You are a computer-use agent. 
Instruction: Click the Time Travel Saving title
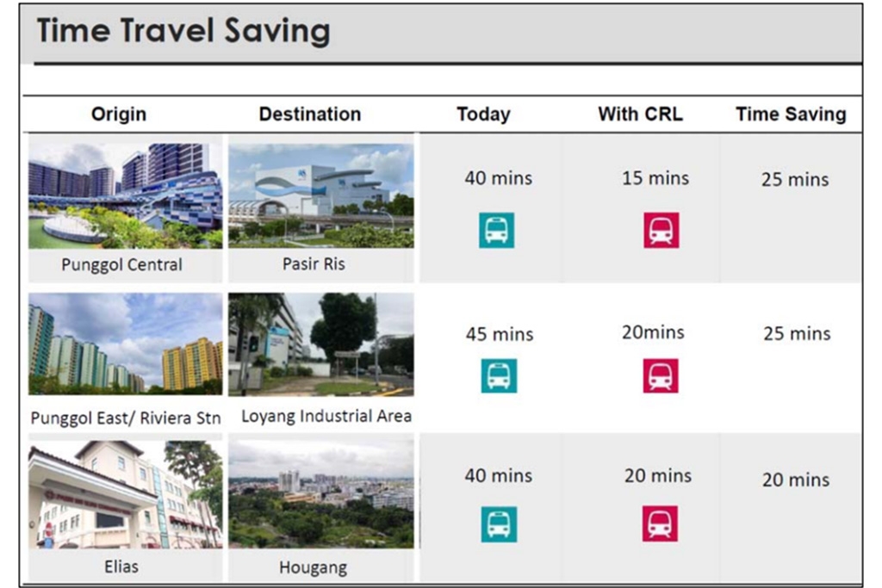point(183,31)
